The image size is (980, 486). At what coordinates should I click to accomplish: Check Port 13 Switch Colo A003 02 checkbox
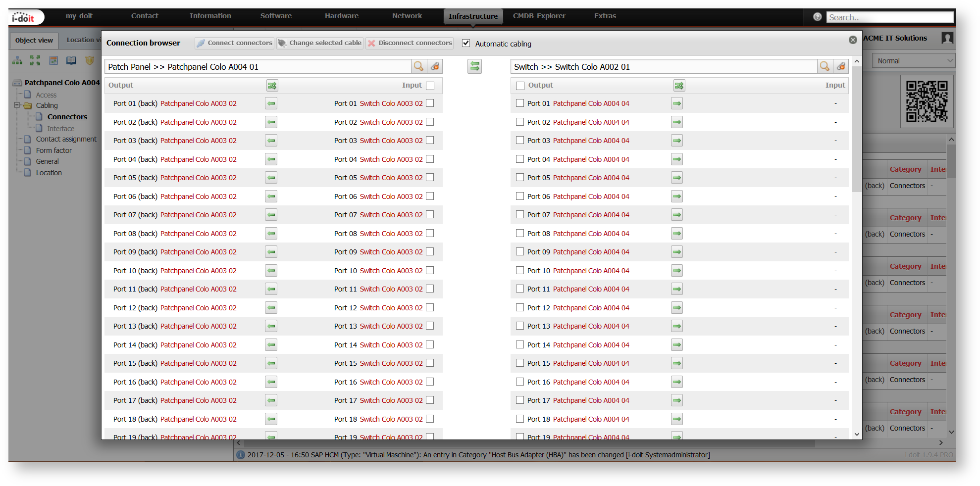[430, 326]
